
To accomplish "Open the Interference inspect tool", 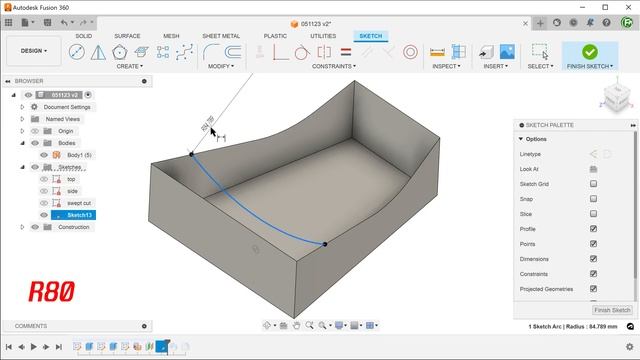I will (459, 52).
